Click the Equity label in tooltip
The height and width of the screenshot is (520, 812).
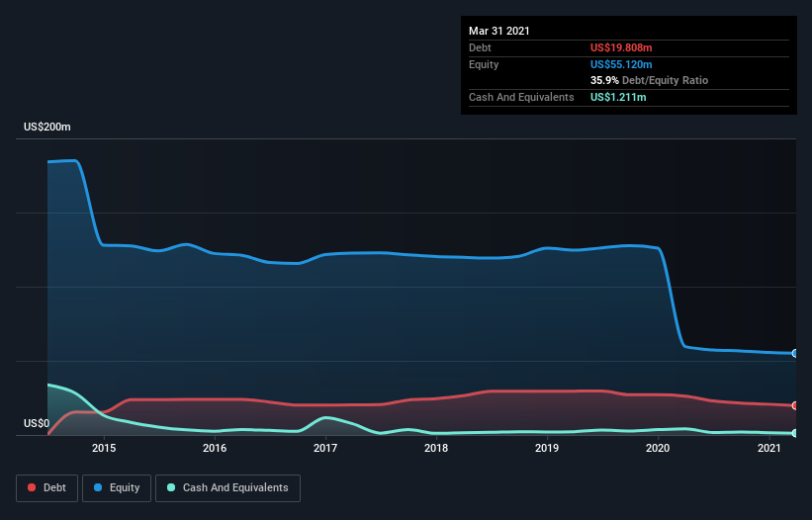[x=484, y=64]
